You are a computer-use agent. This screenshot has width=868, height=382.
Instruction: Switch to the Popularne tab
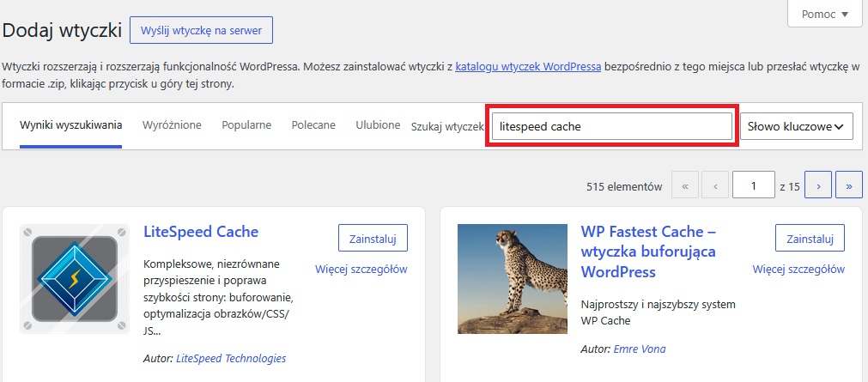(246, 125)
